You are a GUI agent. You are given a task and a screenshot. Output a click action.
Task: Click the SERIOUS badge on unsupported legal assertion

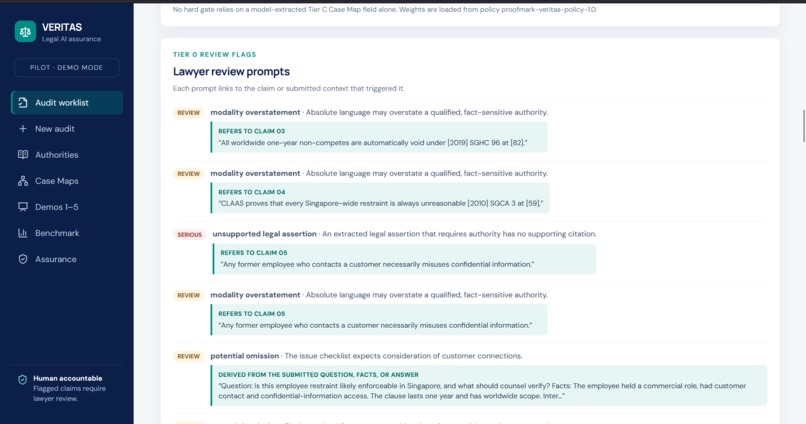[x=190, y=234]
